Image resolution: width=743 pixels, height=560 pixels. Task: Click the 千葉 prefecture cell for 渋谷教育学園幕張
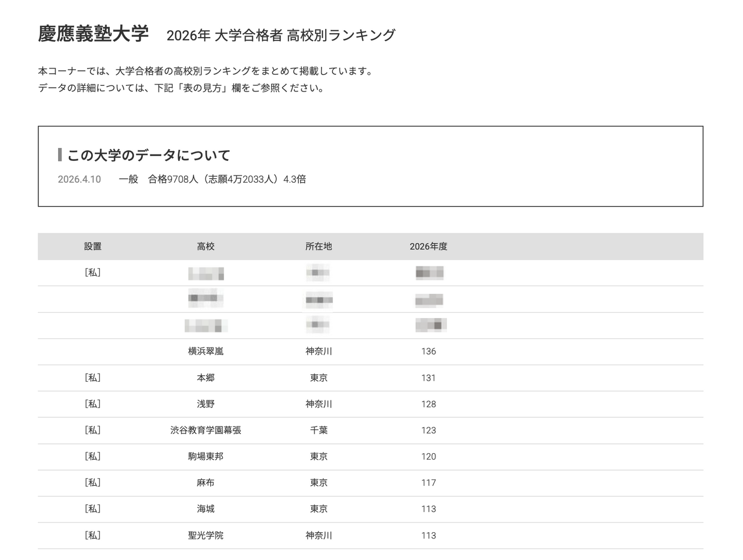pos(318,430)
